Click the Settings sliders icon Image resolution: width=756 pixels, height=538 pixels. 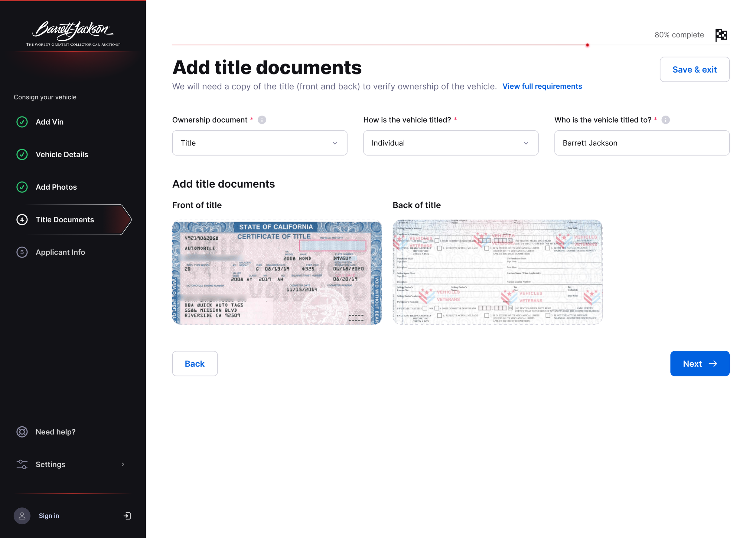tap(22, 464)
